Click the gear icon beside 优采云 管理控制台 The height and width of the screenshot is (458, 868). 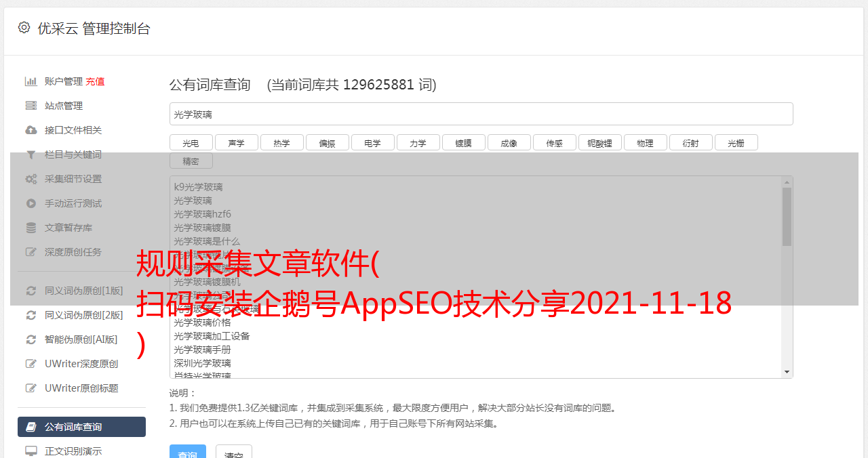24,28
